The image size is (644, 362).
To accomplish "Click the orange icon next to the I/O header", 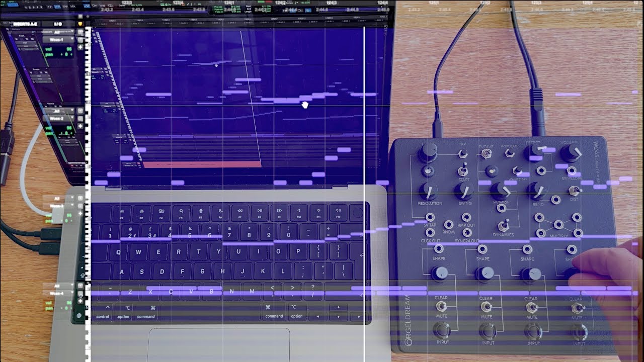I will coord(80,24).
